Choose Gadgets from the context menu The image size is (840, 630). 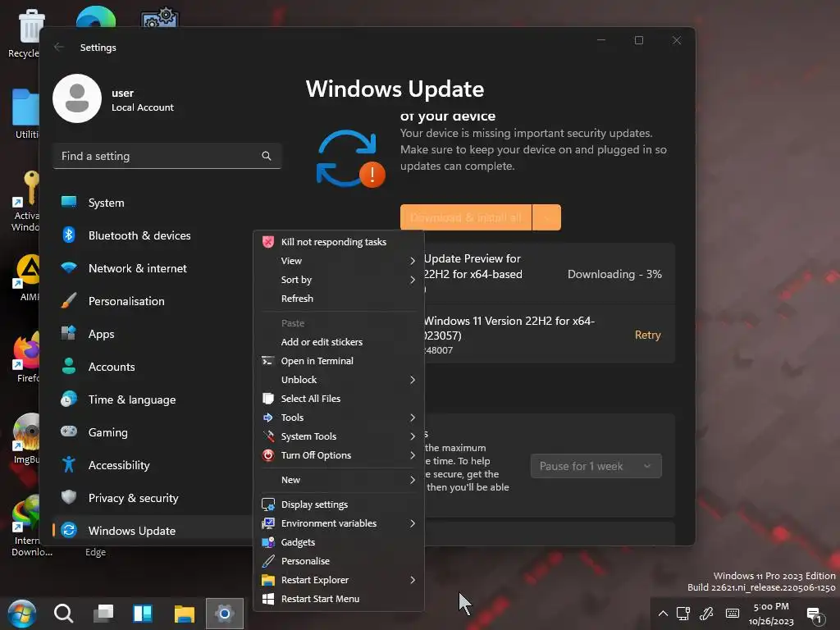pyautogui.click(x=339, y=542)
